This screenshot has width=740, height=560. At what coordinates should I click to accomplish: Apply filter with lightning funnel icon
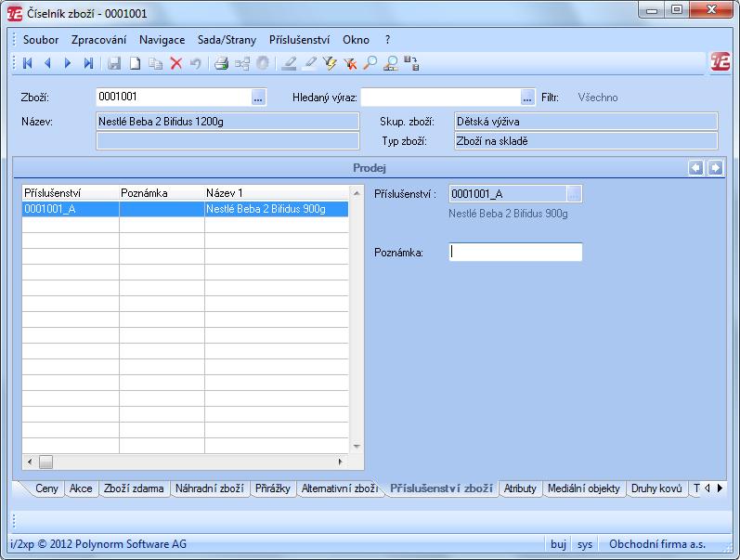[330, 63]
